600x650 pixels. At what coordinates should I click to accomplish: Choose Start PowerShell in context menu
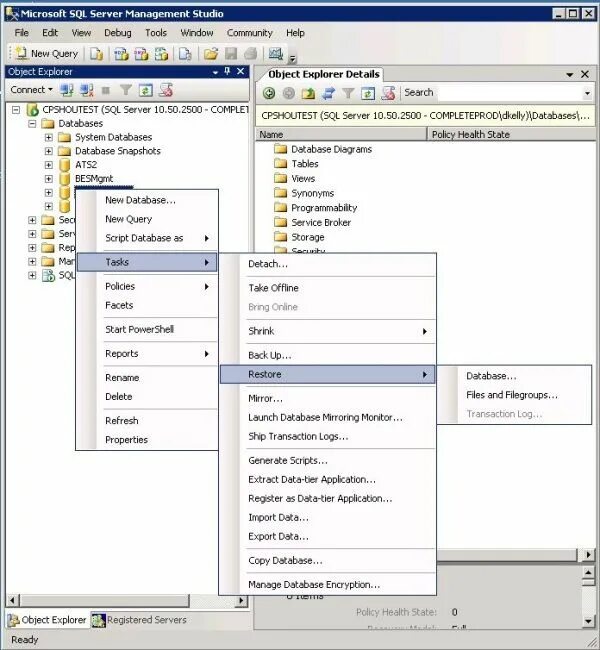(x=148, y=330)
